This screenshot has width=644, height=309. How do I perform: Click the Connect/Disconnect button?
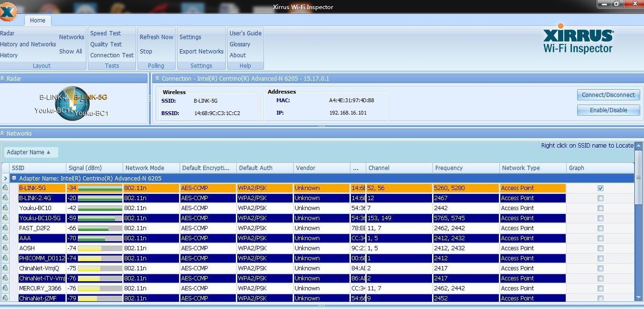pyautogui.click(x=608, y=95)
